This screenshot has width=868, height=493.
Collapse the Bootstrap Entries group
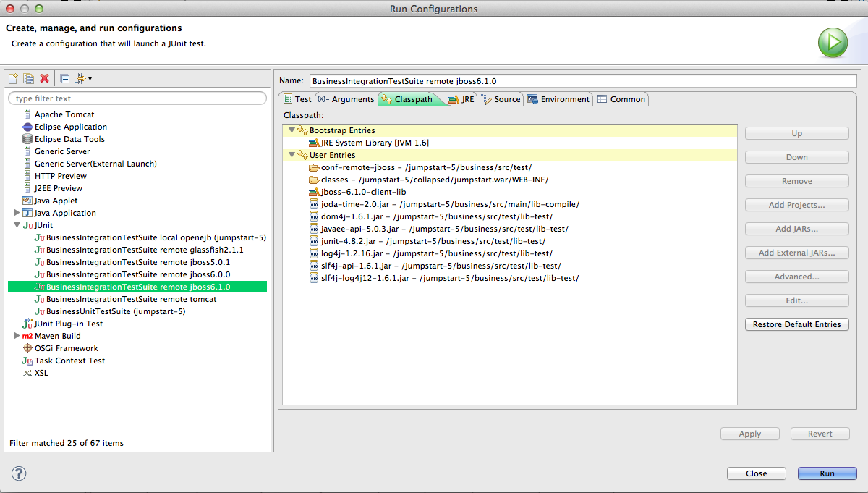tap(292, 130)
